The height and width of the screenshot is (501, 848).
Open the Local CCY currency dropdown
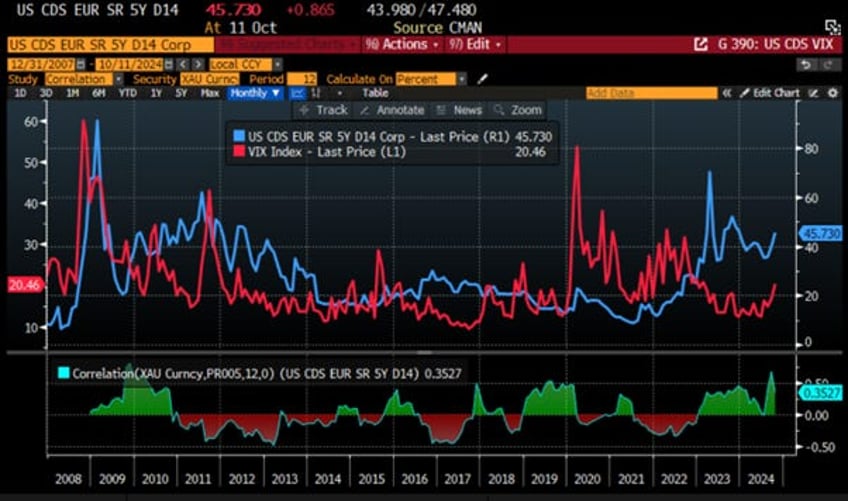(x=246, y=64)
